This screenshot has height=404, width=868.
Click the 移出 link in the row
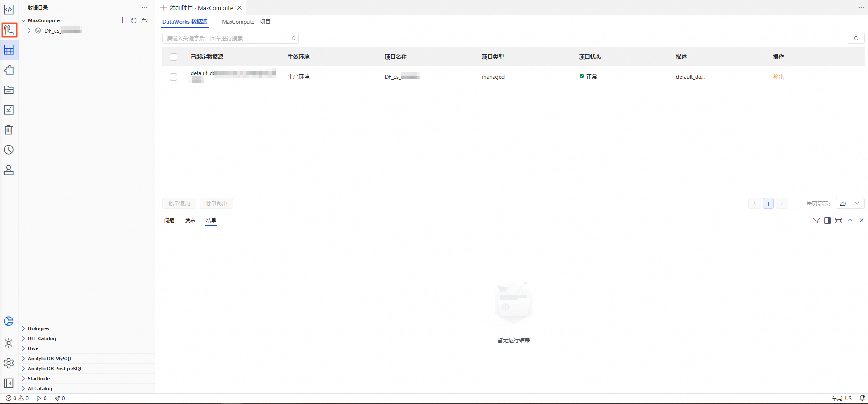tap(778, 77)
